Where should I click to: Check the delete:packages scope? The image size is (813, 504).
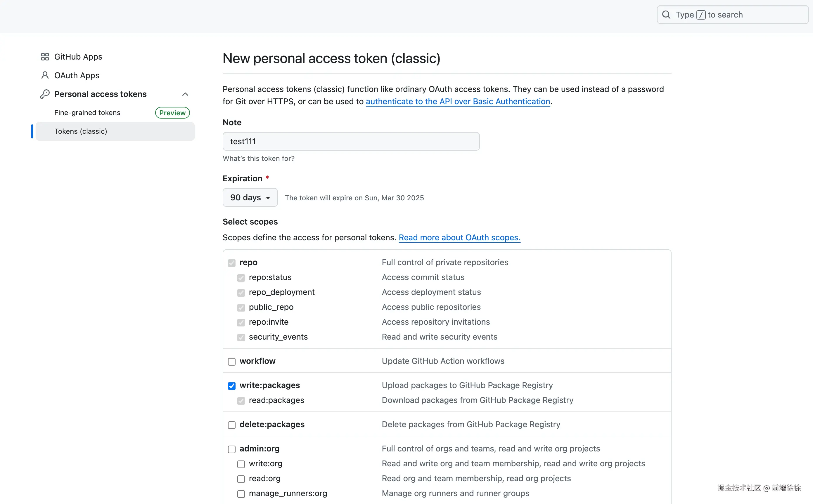(x=231, y=425)
